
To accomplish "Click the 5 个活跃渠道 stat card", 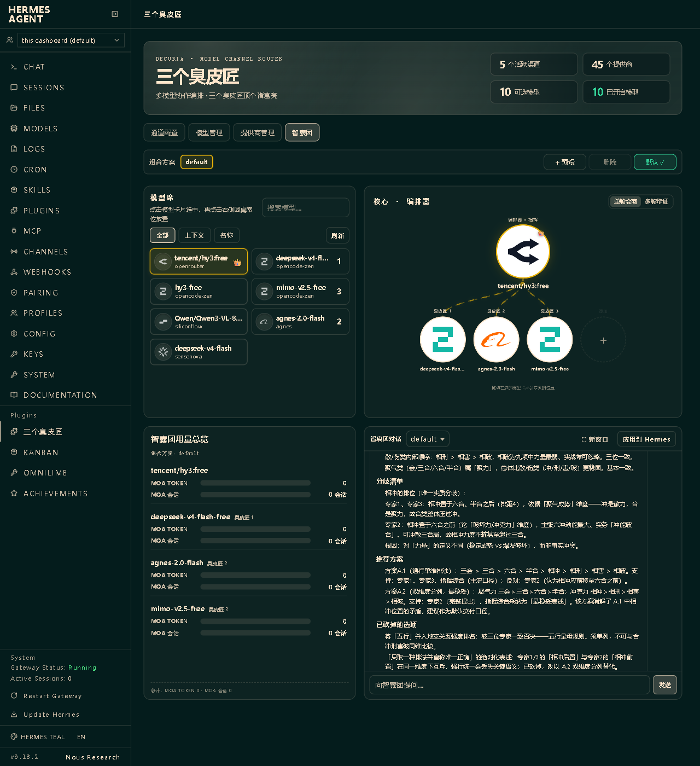I will click(x=534, y=64).
